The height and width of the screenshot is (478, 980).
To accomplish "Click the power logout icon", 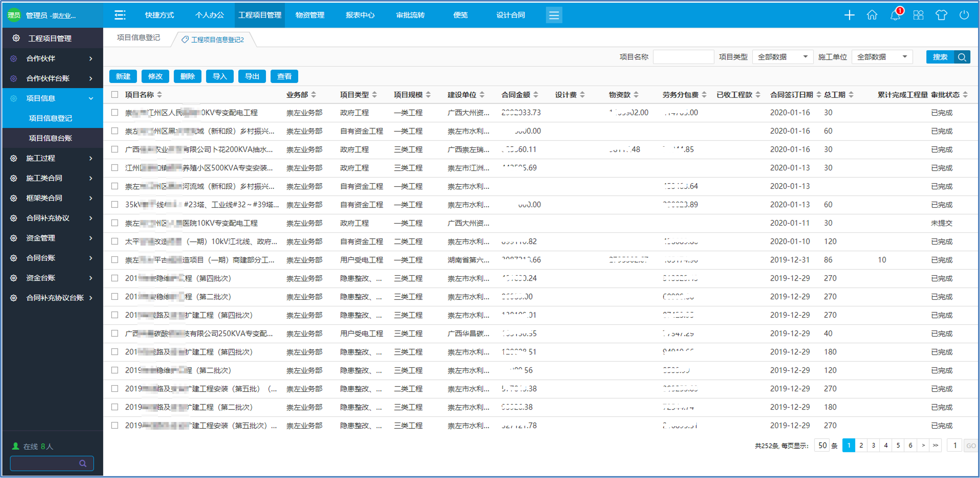I will click(x=964, y=15).
